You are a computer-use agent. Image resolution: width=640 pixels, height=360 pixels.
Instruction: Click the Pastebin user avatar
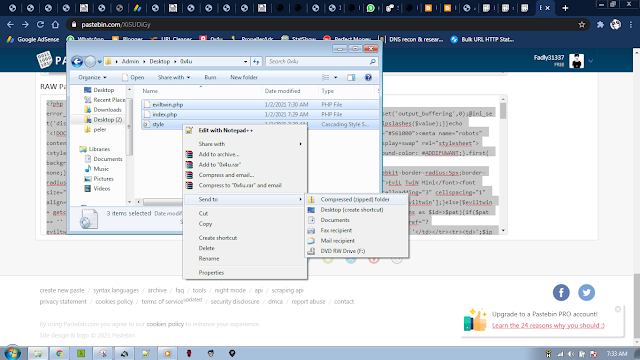pyautogui.click(x=576, y=61)
